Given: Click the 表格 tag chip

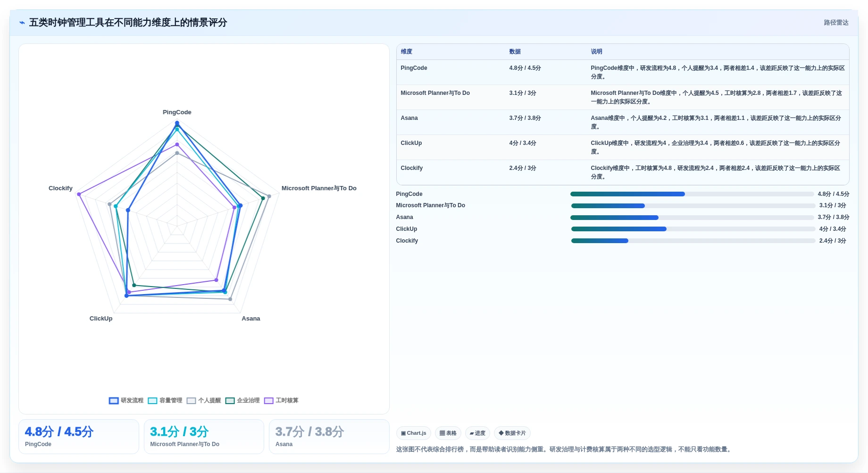Looking at the screenshot, I should click(448, 433).
